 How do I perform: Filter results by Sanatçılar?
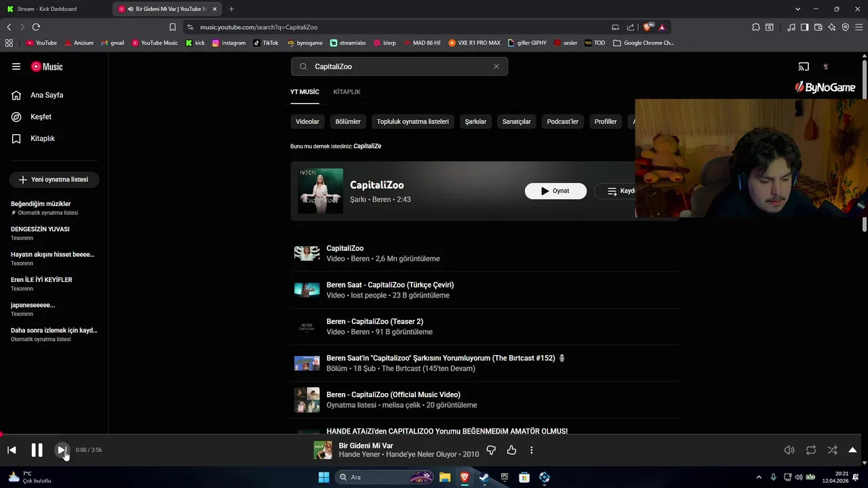coord(516,121)
